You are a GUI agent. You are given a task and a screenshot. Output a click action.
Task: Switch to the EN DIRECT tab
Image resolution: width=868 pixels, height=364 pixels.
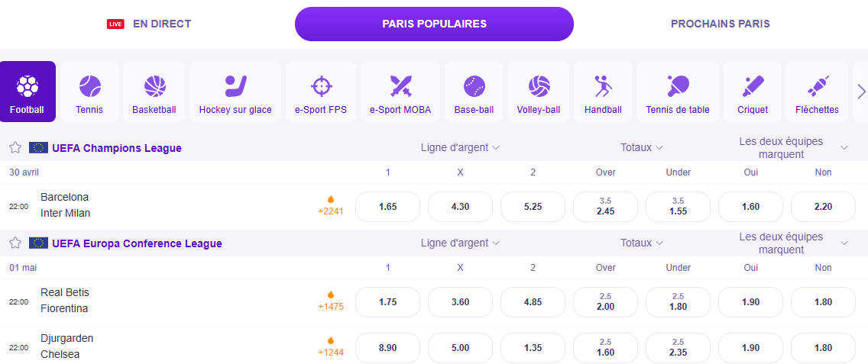pyautogui.click(x=149, y=24)
